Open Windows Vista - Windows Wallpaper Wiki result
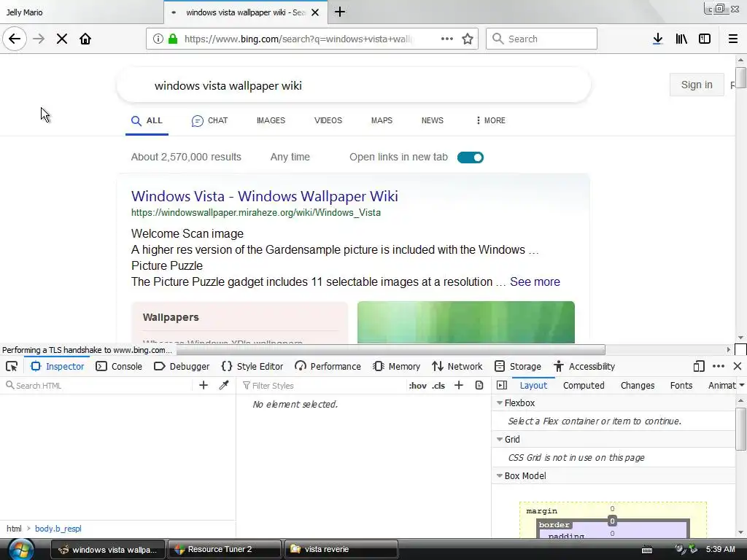Screen dimensions: 747x560 [x=264, y=196]
